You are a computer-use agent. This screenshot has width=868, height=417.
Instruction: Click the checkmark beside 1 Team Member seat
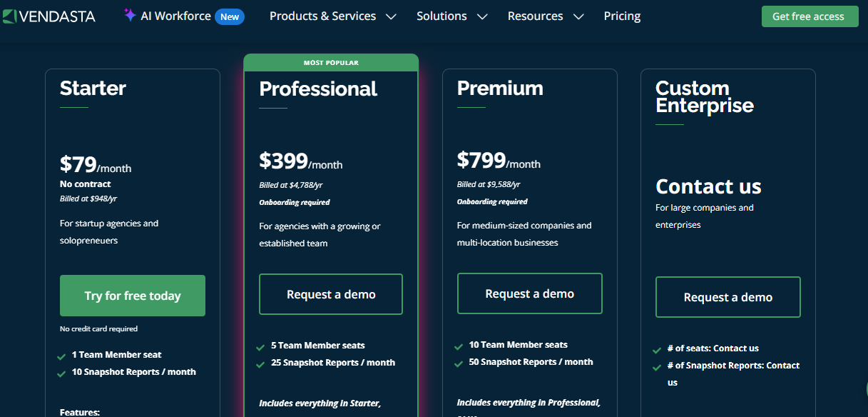click(x=62, y=354)
